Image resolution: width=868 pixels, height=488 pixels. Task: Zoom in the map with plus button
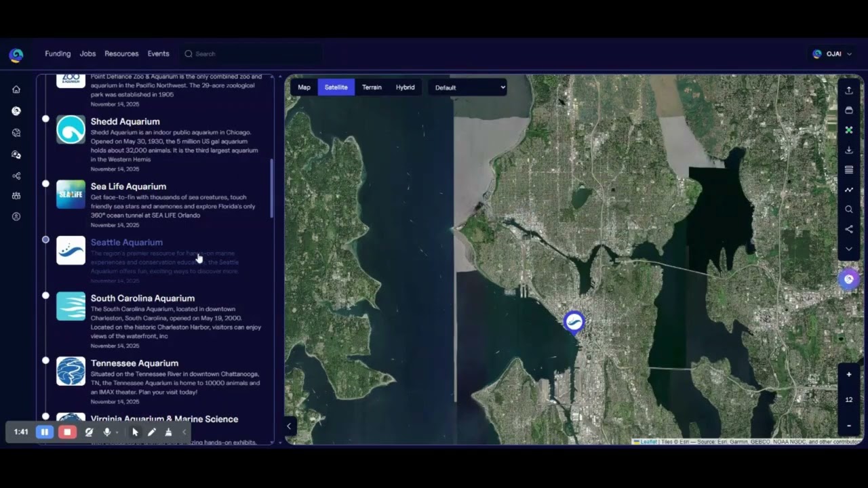click(x=848, y=374)
